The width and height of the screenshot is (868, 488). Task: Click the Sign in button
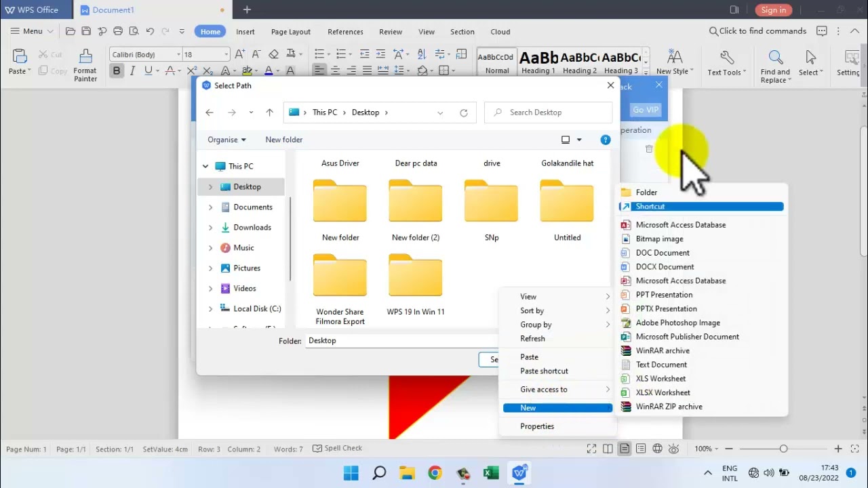pos(774,9)
